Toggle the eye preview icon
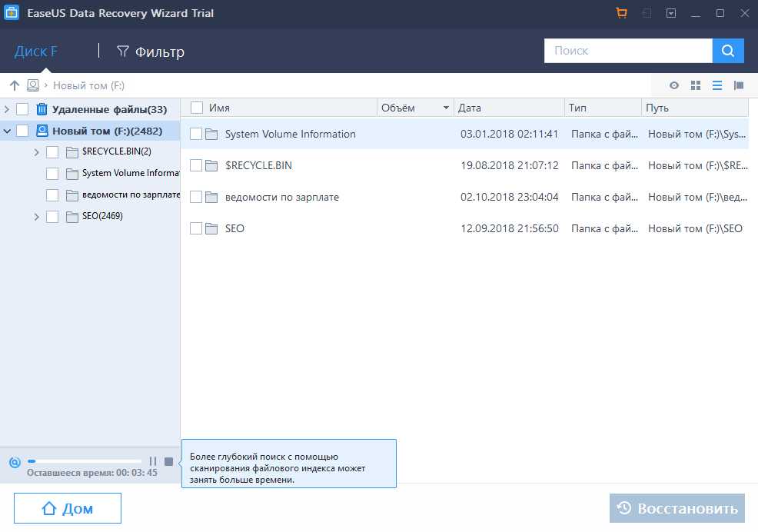The image size is (758, 532). 674,85
